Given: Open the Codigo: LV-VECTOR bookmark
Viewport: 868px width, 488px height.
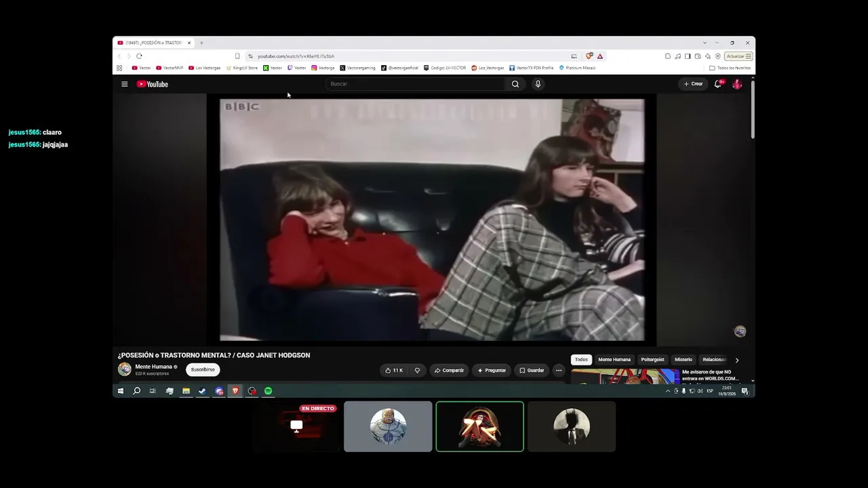Looking at the screenshot, I should (445, 68).
